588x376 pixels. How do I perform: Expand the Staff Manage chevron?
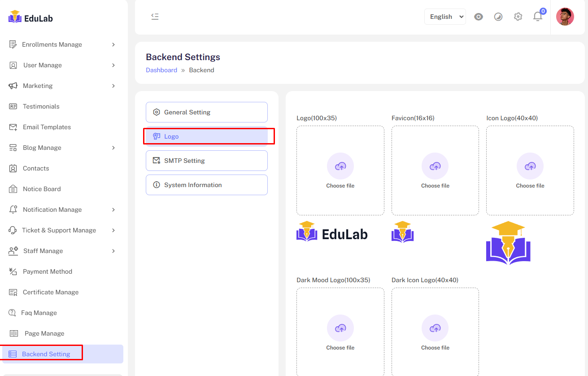coord(113,251)
